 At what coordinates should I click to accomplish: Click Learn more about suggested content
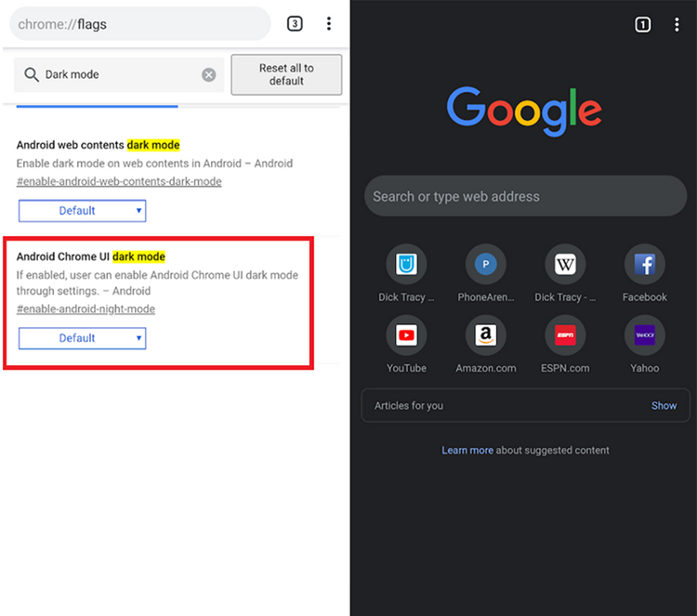467,451
